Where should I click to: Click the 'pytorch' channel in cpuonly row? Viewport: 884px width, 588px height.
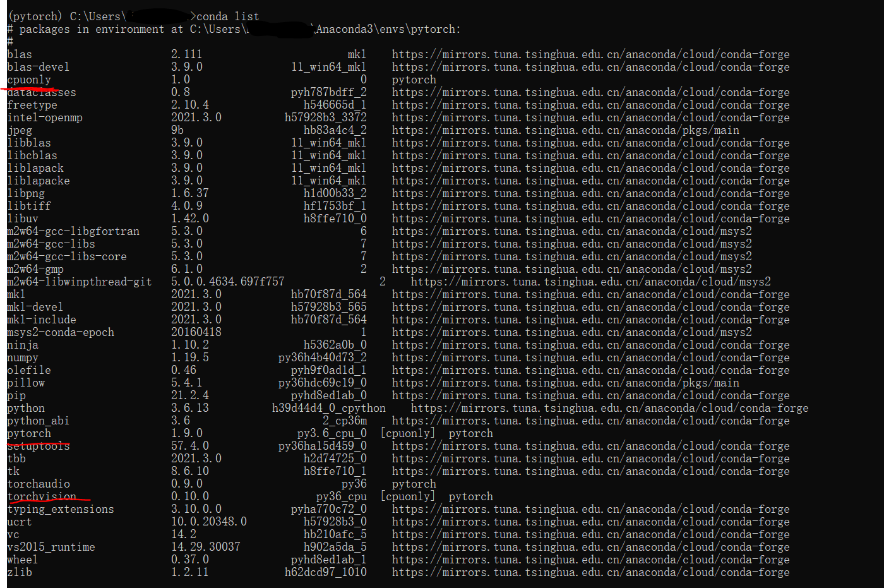point(414,80)
